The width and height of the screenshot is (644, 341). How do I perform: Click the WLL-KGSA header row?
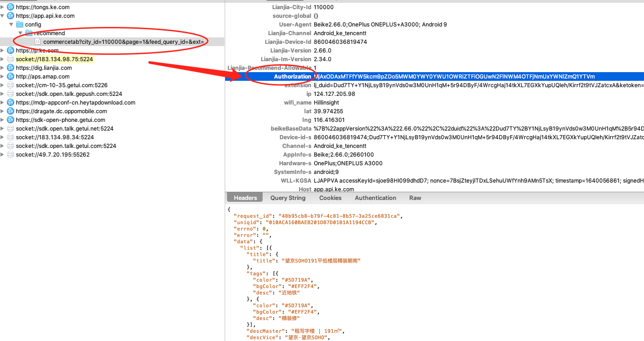point(434,180)
